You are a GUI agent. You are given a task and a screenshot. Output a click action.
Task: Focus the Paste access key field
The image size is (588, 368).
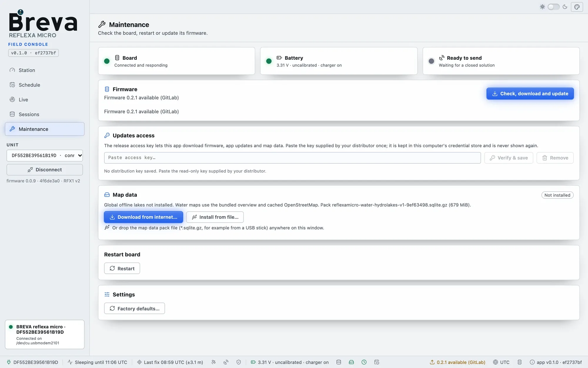pyautogui.click(x=292, y=158)
